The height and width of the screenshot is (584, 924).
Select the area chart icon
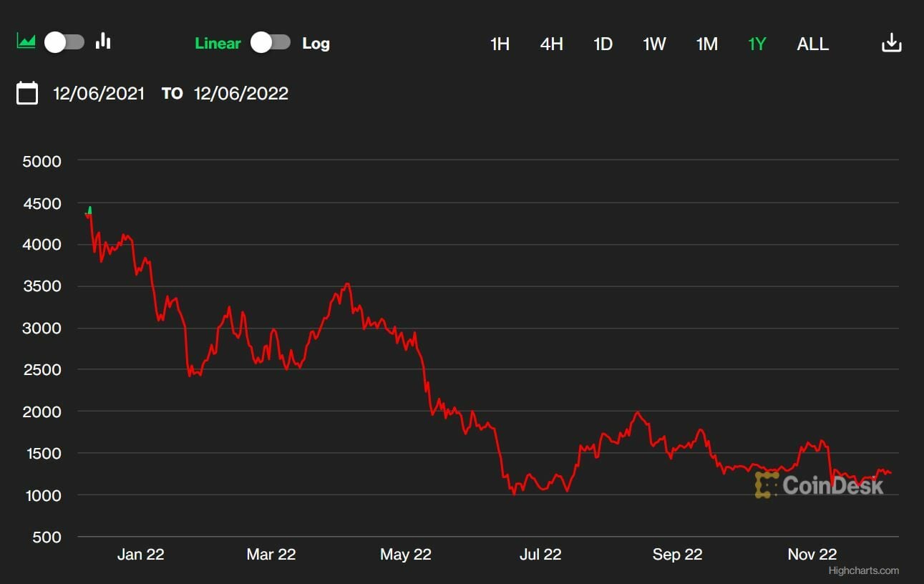point(26,42)
